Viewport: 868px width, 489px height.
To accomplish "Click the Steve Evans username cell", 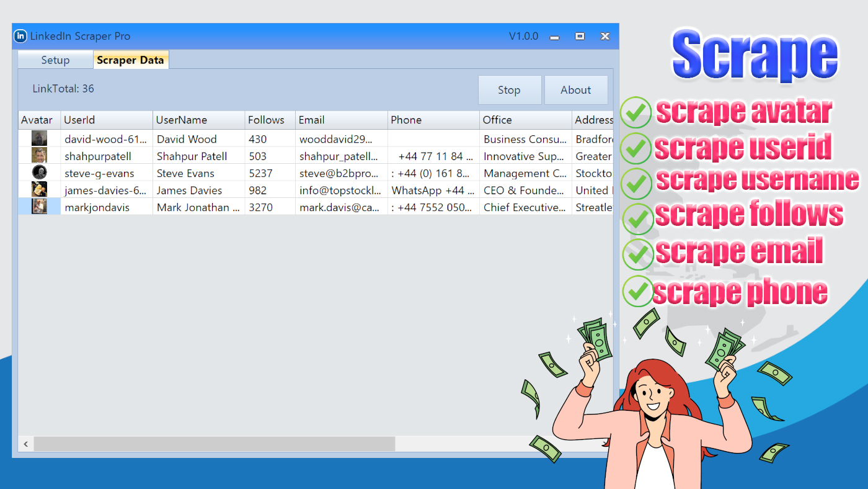I will point(198,173).
